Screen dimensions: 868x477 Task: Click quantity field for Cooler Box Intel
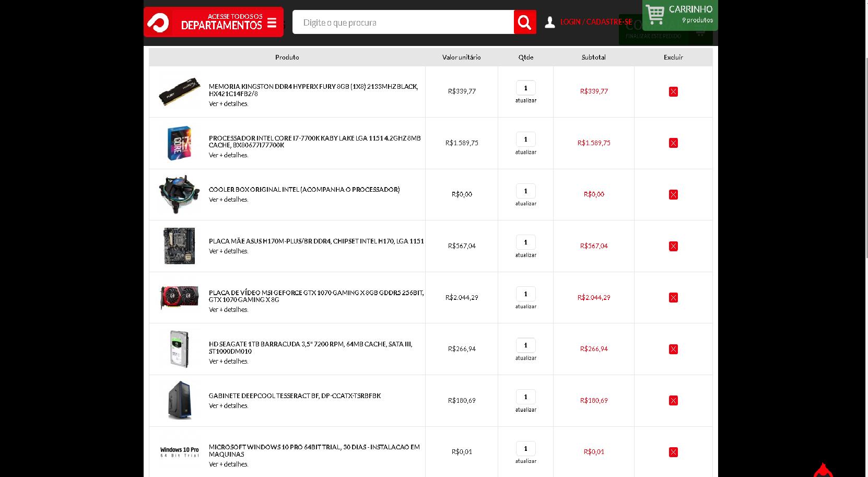coord(526,191)
